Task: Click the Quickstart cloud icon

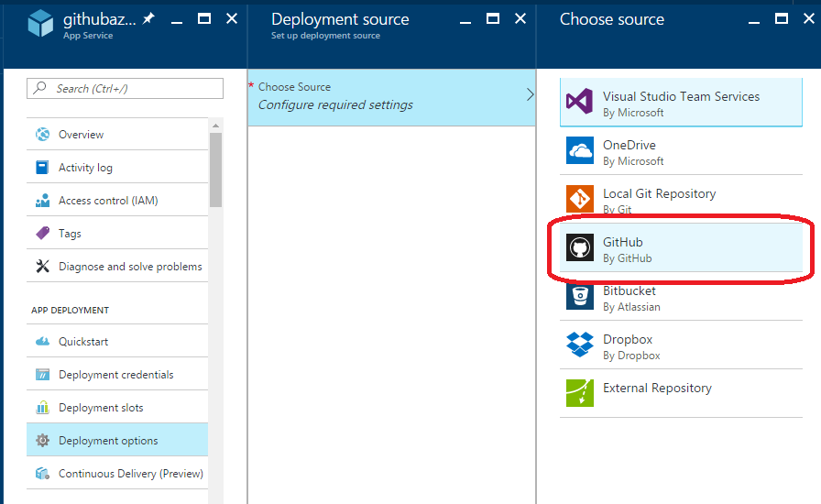Action: pyautogui.click(x=42, y=342)
